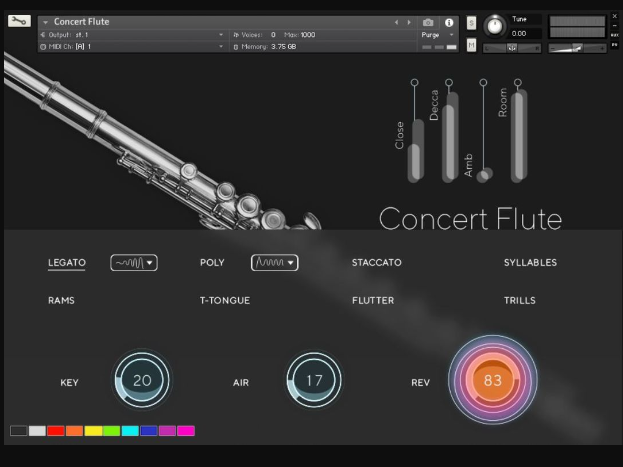The width and height of the screenshot is (623, 467).
Task: Click the wrench icon in the header
Action: (20, 21)
